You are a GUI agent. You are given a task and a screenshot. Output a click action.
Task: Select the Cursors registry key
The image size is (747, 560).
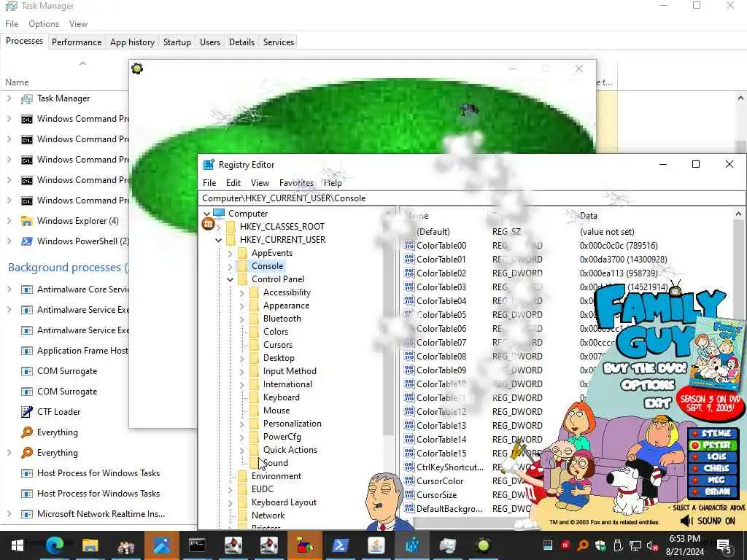[278, 345]
